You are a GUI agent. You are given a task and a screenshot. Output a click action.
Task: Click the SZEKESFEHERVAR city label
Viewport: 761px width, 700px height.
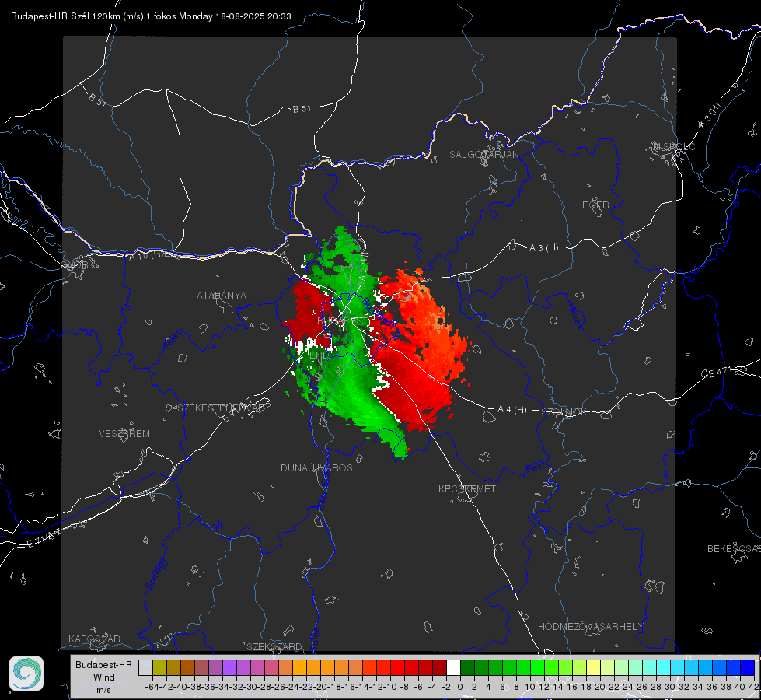221,408
